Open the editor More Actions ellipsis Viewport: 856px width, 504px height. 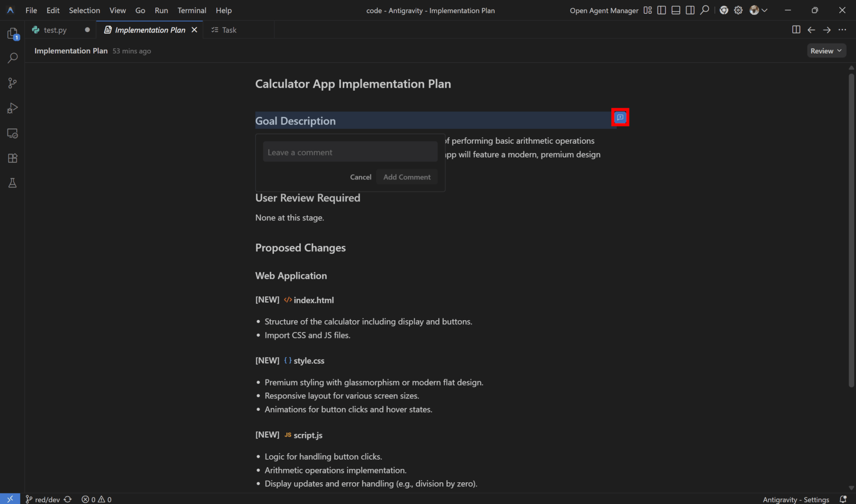(842, 30)
